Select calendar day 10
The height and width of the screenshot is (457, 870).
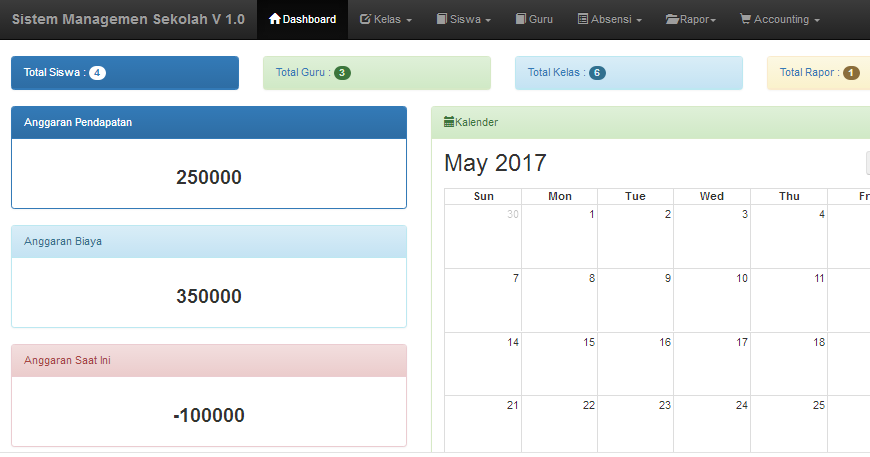coord(742,278)
